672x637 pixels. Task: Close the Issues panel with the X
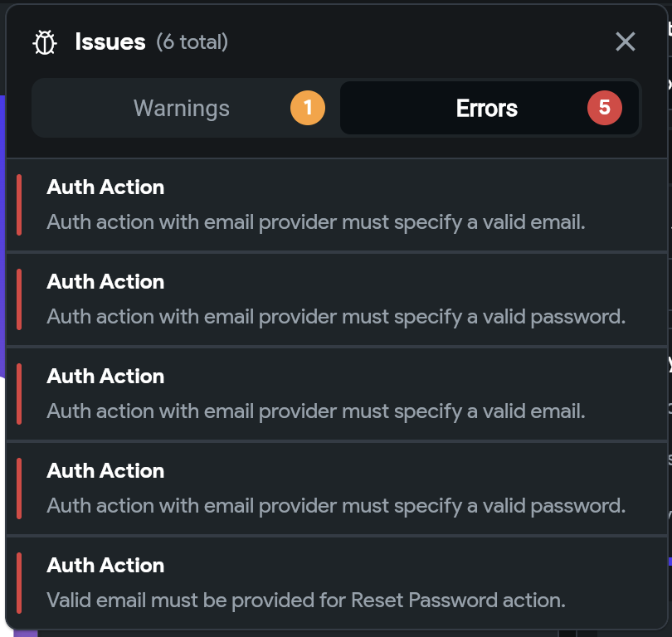pyautogui.click(x=625, y=42)
